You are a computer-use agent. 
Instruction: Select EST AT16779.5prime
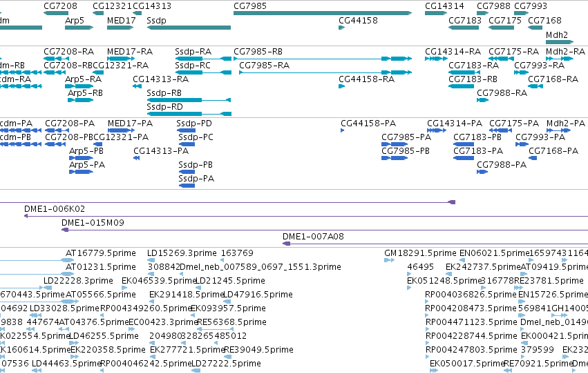(100, 253)
